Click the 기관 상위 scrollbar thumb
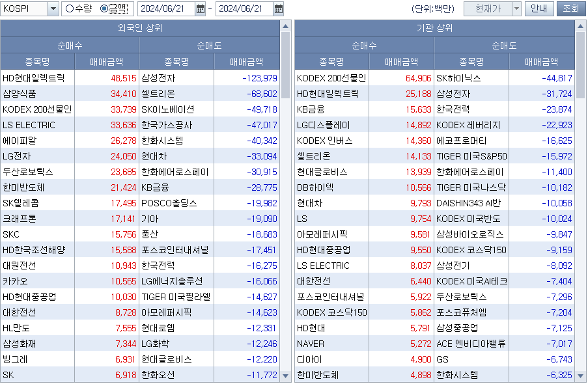 580,65
